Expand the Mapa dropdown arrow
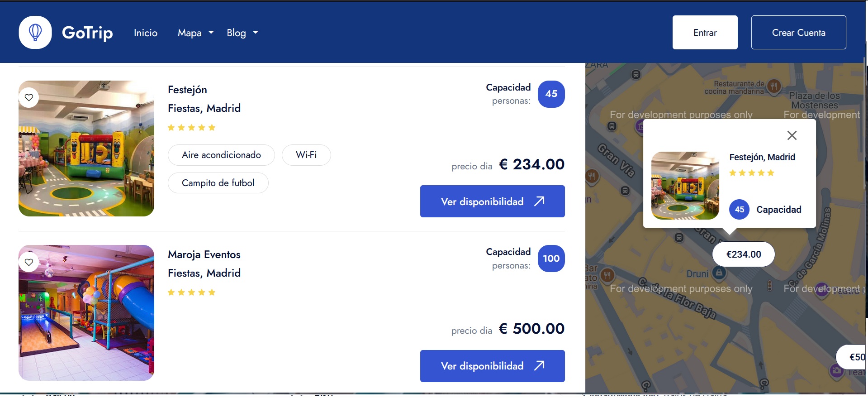Image resolution: width=868 pixels, height=398 pixels. 211,33
